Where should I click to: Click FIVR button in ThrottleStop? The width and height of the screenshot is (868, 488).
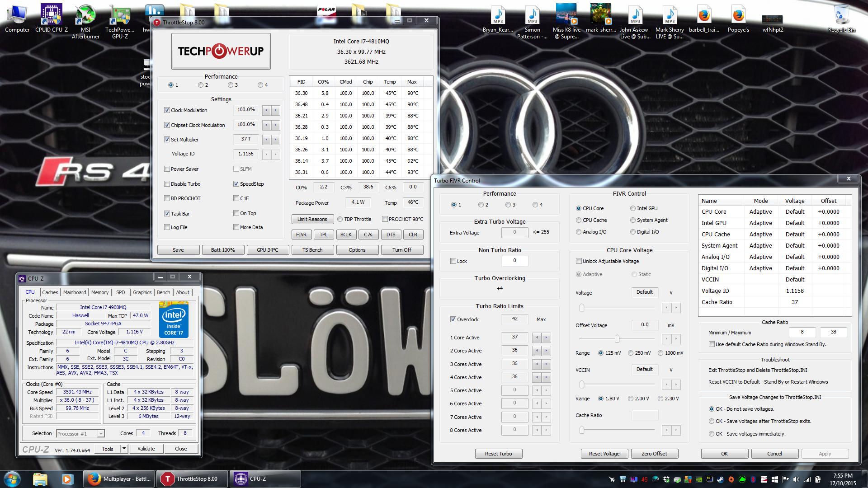(x=301, y=235)
